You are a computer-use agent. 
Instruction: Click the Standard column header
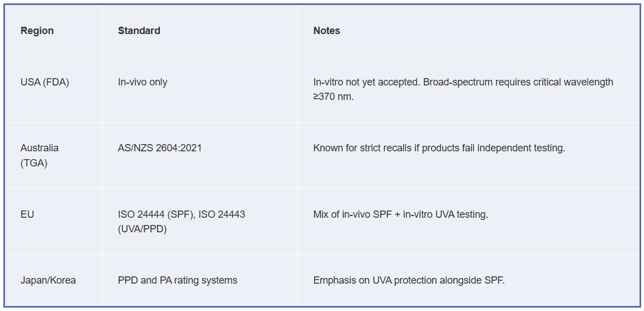tap(139, 31)
